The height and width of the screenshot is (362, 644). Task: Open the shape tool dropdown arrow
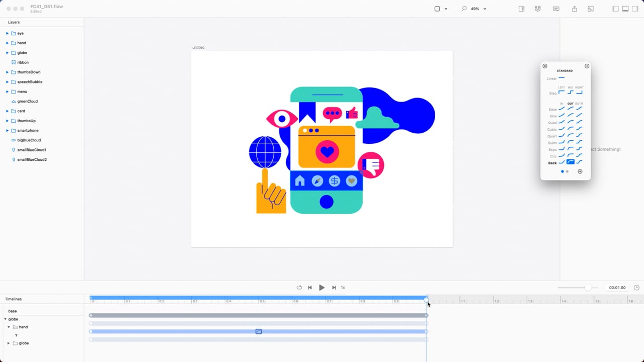tap(446, 9)
